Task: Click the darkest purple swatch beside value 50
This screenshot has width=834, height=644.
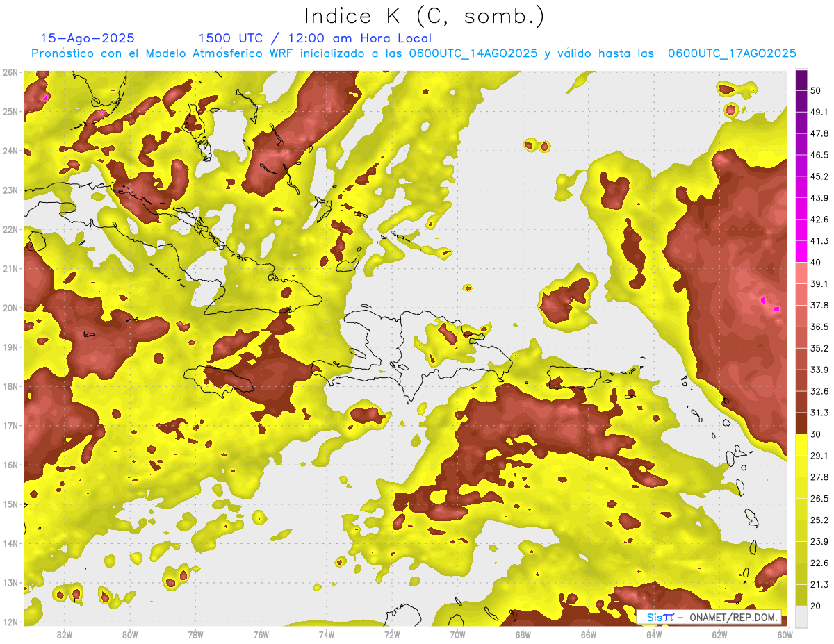Action: tap(801, 80)
